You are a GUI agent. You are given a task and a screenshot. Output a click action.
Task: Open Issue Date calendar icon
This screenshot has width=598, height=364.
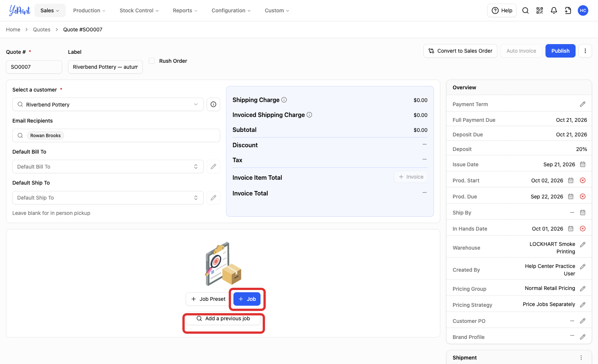[583, 164]
